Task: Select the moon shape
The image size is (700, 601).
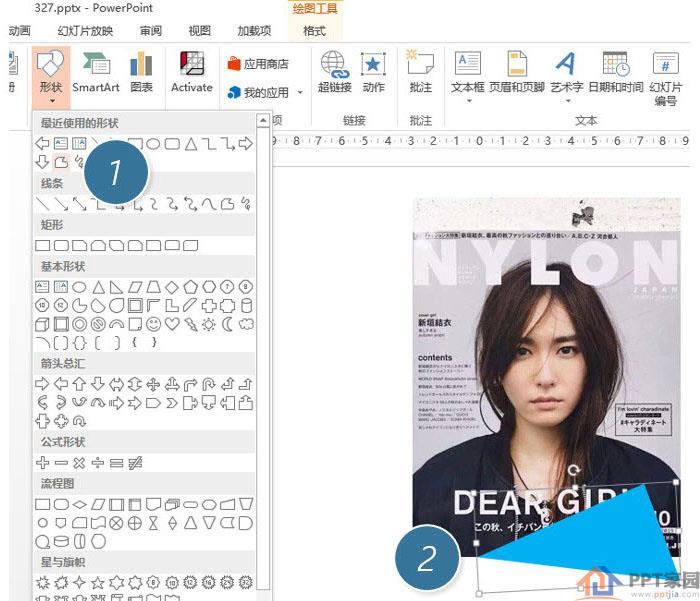Action: coord(228,324)
